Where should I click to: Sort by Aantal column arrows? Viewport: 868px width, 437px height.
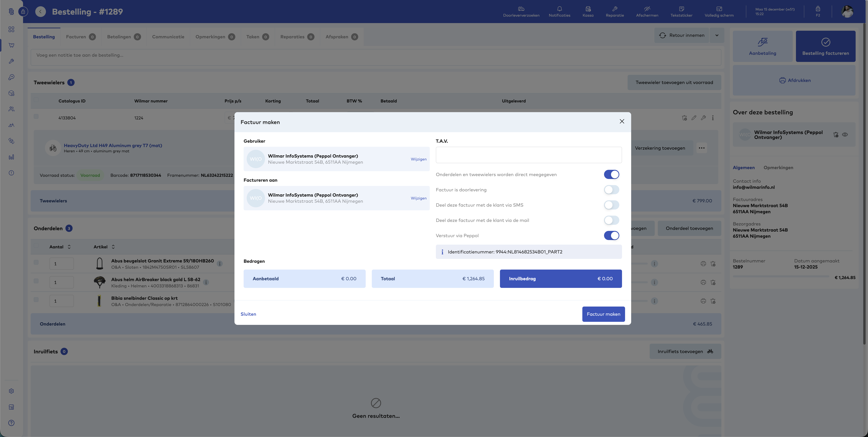click(69, 247)
